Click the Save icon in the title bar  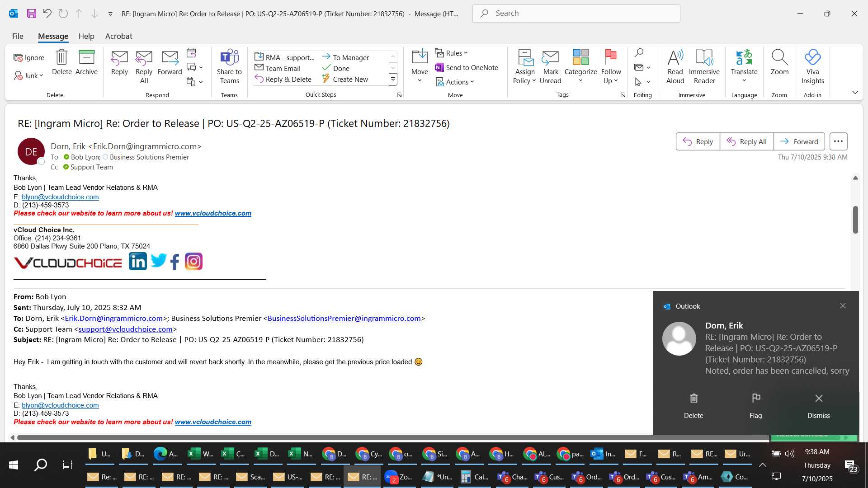(32, 14)
